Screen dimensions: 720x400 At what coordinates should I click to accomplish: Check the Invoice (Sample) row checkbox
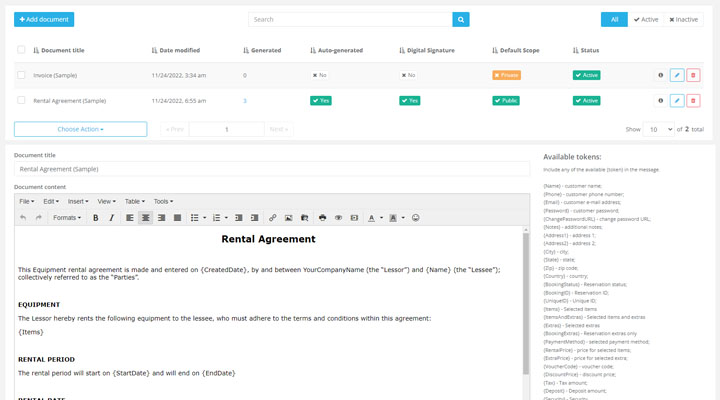[21, 75]
